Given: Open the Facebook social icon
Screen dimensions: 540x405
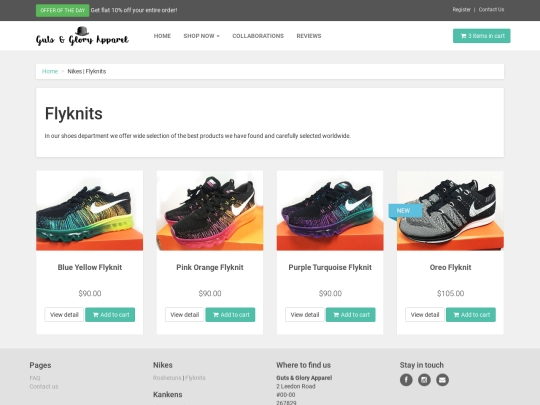Looking at the screenshot, I should 406,380.
